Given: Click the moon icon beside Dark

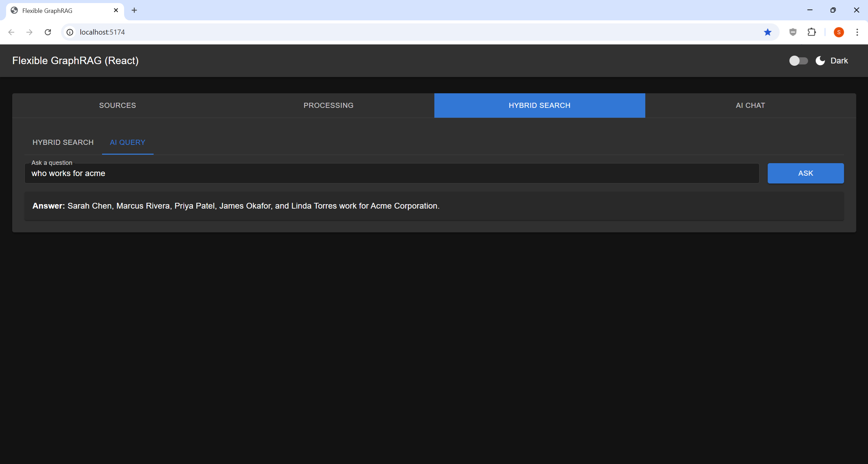Looking at the screenshot, I should pos(820,61).
